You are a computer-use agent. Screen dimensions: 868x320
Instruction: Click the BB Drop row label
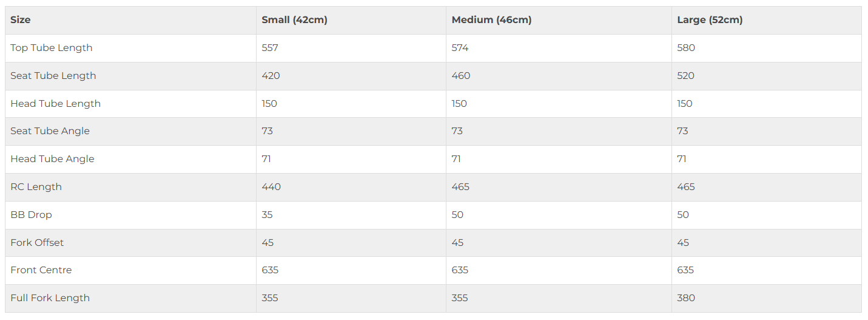click(x=31, y=215)
